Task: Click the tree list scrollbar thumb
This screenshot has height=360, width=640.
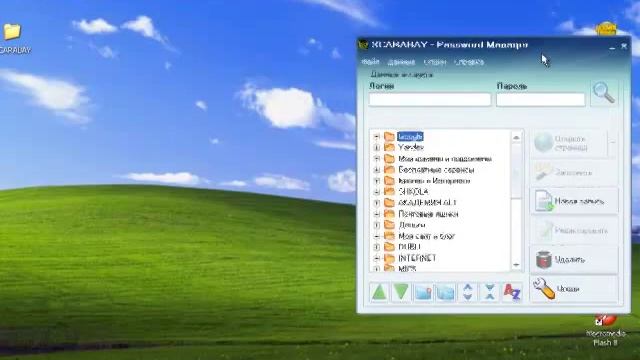Action: [x=516, y=171]
